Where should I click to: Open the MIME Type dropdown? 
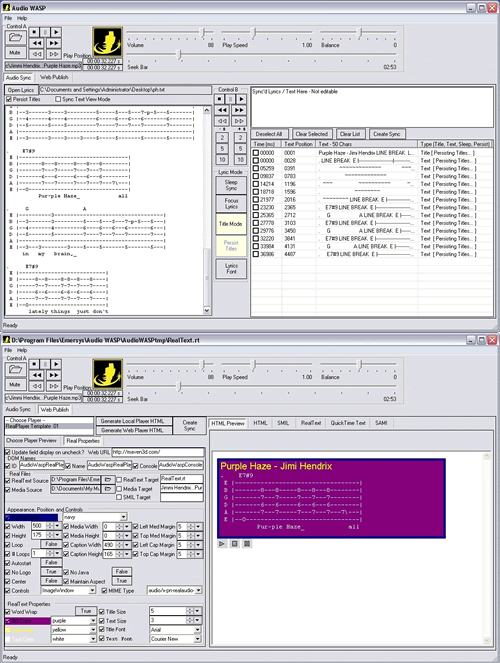pos(199,590)
